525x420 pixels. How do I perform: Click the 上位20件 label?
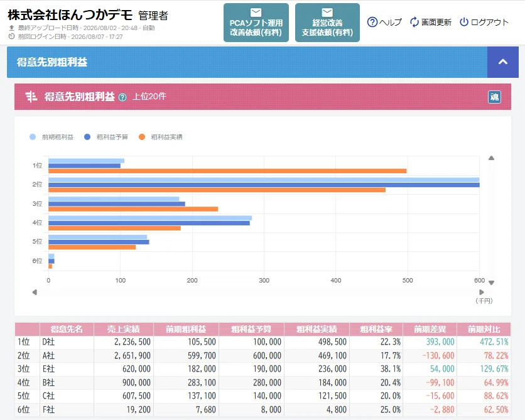tap(149, 97)
